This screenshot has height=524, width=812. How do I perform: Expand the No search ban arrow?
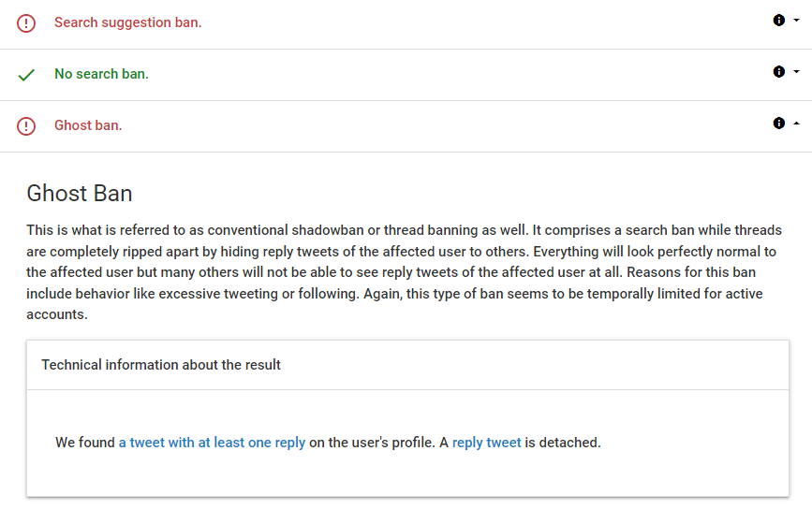796,72
